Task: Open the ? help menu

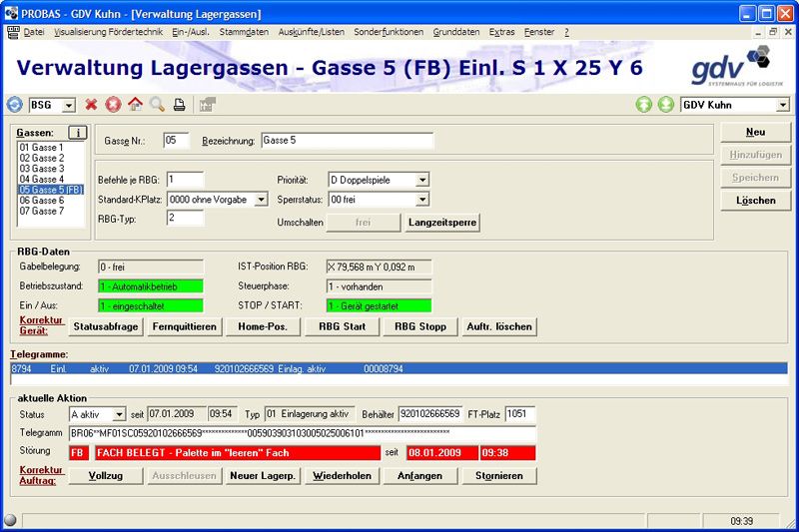Action: (x=566, y=32)
